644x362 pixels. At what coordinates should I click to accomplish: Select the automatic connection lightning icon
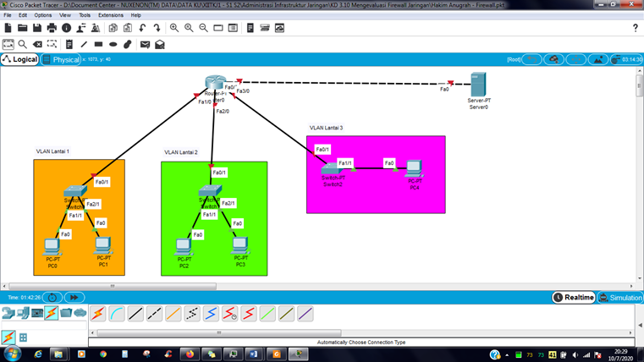[x=98, y=314]
